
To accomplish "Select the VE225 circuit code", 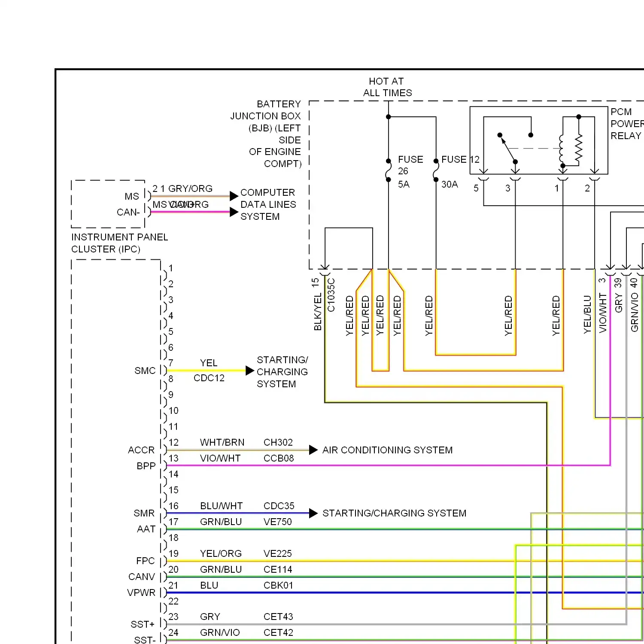I will click(278, 553).
